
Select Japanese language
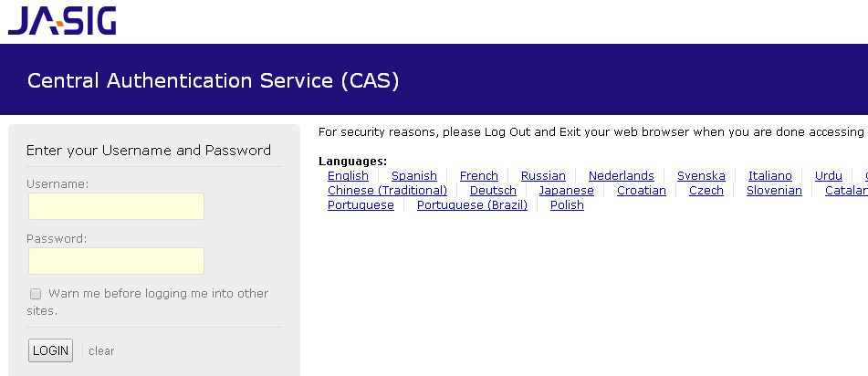(566, 191)
